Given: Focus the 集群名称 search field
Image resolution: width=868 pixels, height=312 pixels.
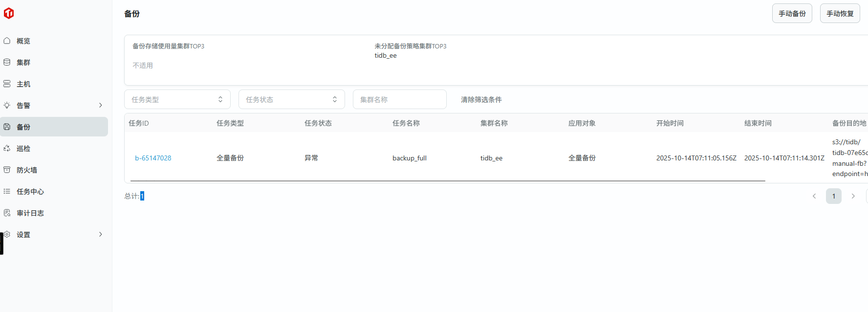Looking at the screenshot, I should click(399, 99).
